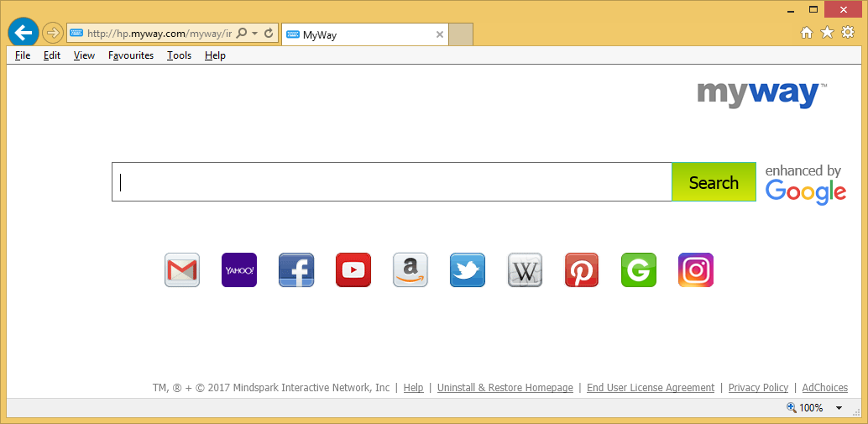Open End User License Agreement link
The height and width of the screenshot is (424, 868).
pos(651,387)
